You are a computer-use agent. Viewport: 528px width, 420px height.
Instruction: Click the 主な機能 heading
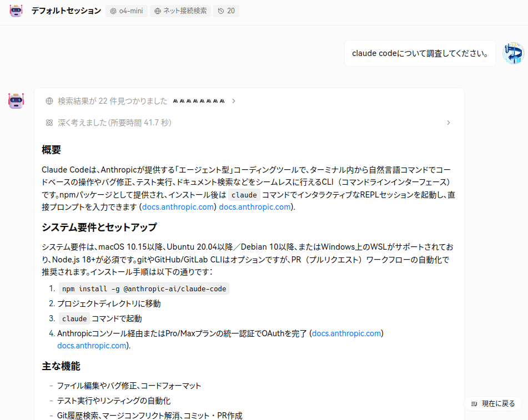(x=61, y=366)
